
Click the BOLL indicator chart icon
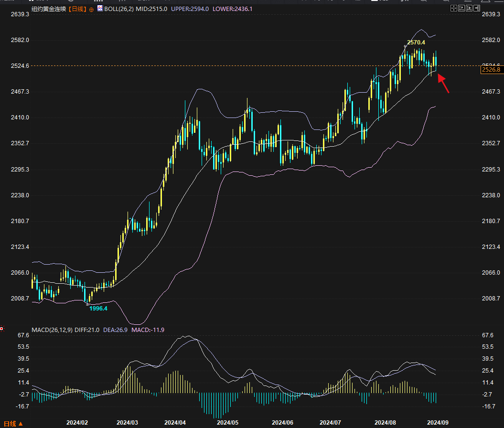(99, 9)
